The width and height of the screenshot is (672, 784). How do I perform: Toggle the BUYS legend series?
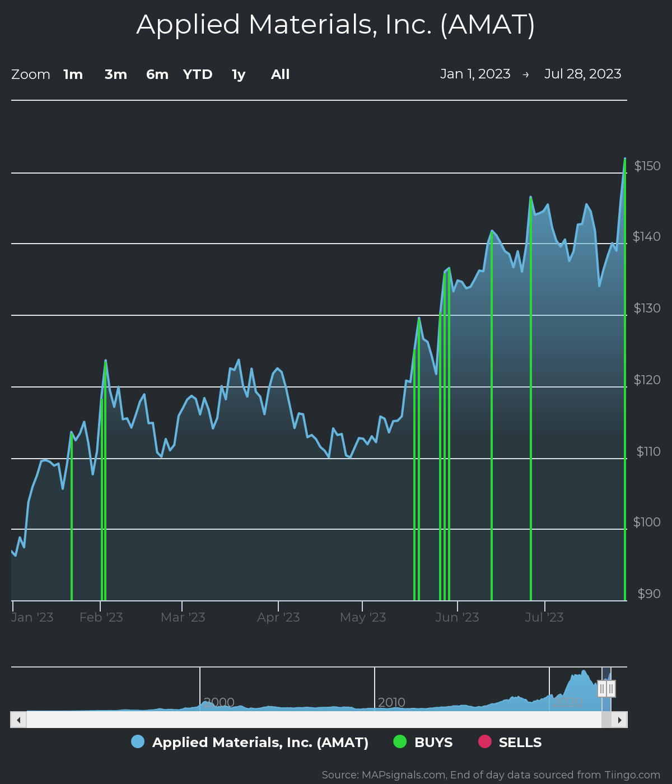click(423, 743)
